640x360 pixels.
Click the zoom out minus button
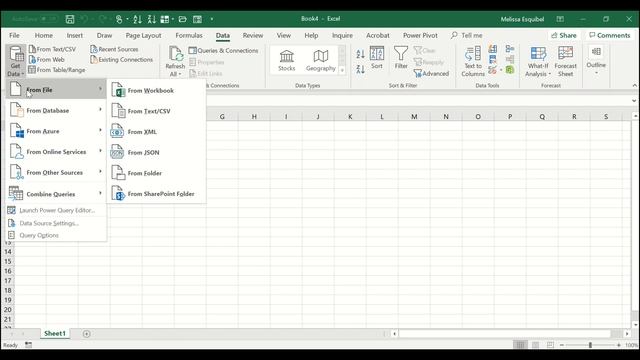click(x=562, y=345)
